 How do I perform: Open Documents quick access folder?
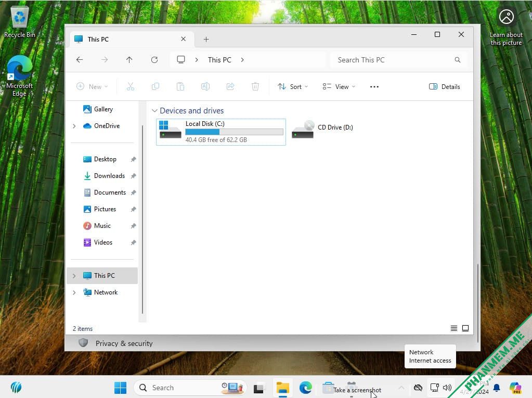coord(110,192)
